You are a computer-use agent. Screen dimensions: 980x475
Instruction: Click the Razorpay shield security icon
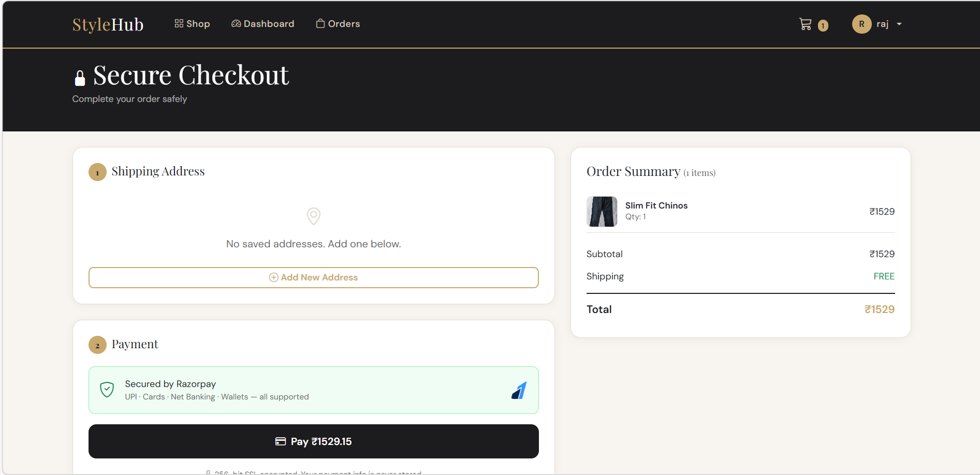tap(107, 390)
